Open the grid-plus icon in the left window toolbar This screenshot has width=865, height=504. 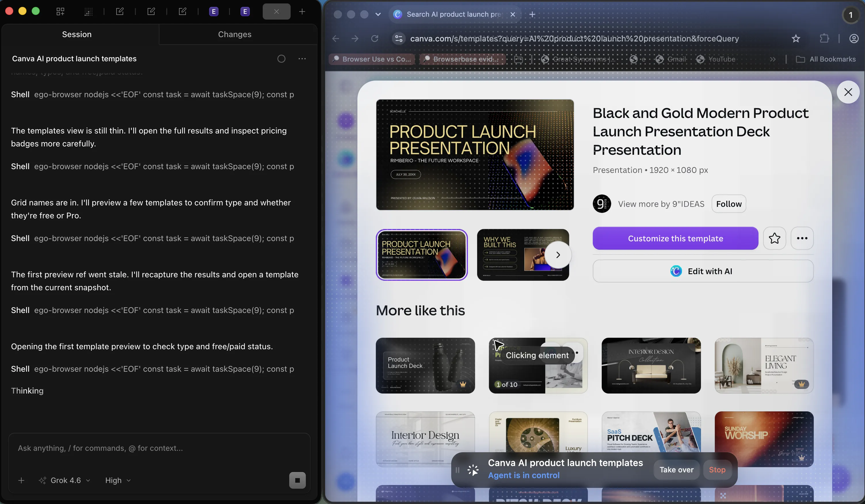coord(60,12)
